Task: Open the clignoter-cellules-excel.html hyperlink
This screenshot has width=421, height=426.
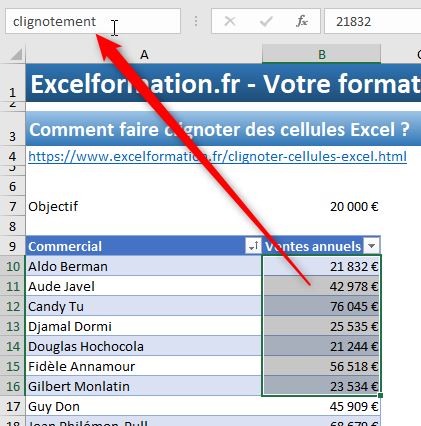Action: coord(217,156)
